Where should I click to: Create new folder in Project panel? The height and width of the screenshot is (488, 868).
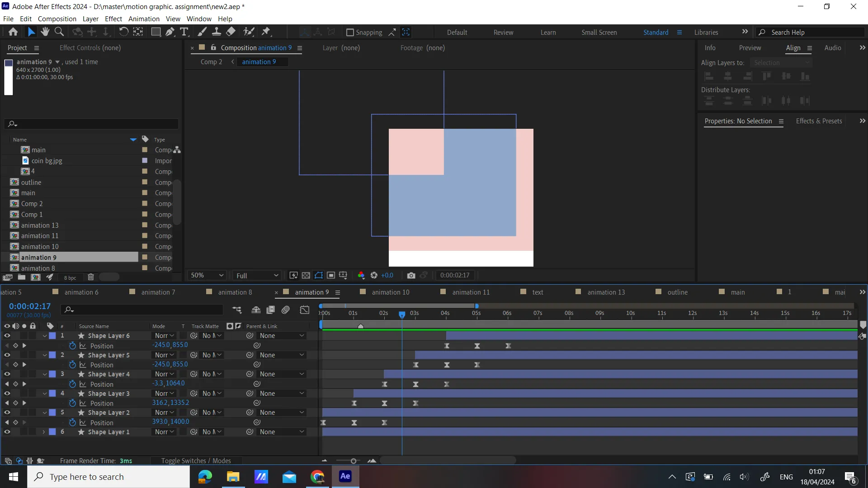(21, 277)
